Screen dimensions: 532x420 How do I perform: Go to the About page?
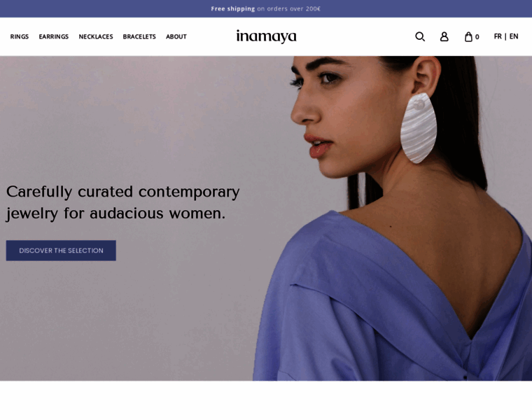coord(176,36)
